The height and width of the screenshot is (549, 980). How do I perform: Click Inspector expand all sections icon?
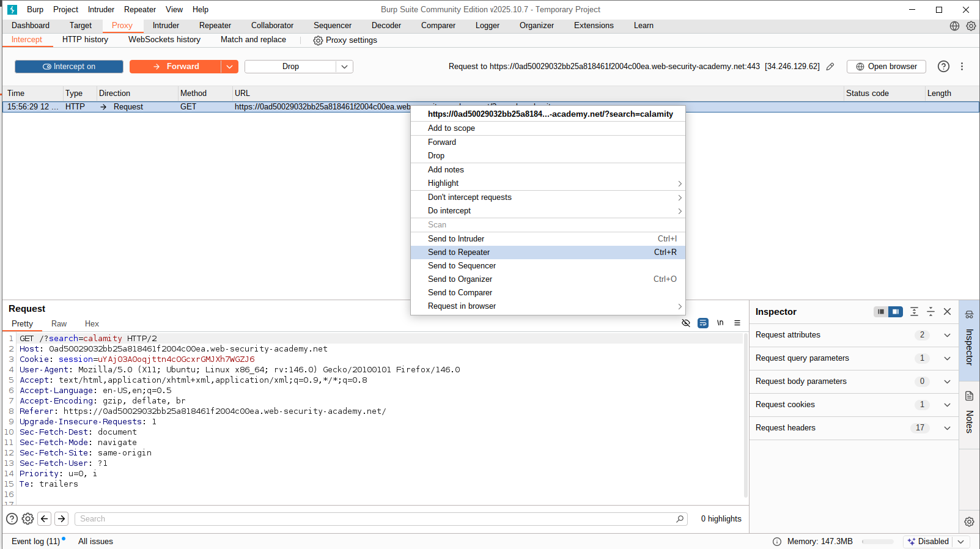(x=914, y=312)
